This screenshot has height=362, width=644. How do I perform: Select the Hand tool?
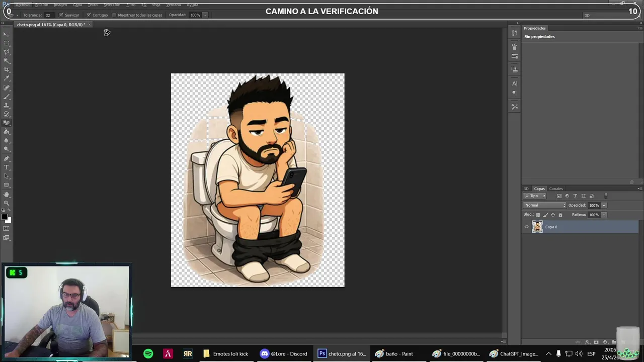(7, 194)
